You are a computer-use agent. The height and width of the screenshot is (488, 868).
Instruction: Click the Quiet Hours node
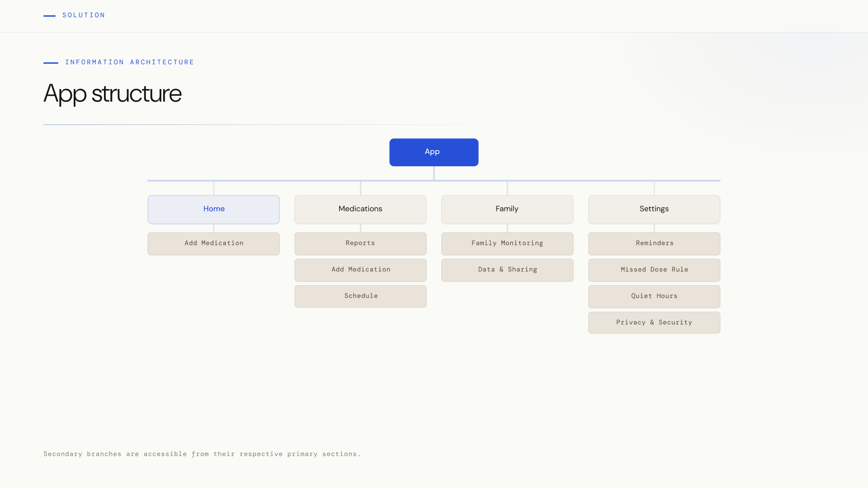pos(654,296)
